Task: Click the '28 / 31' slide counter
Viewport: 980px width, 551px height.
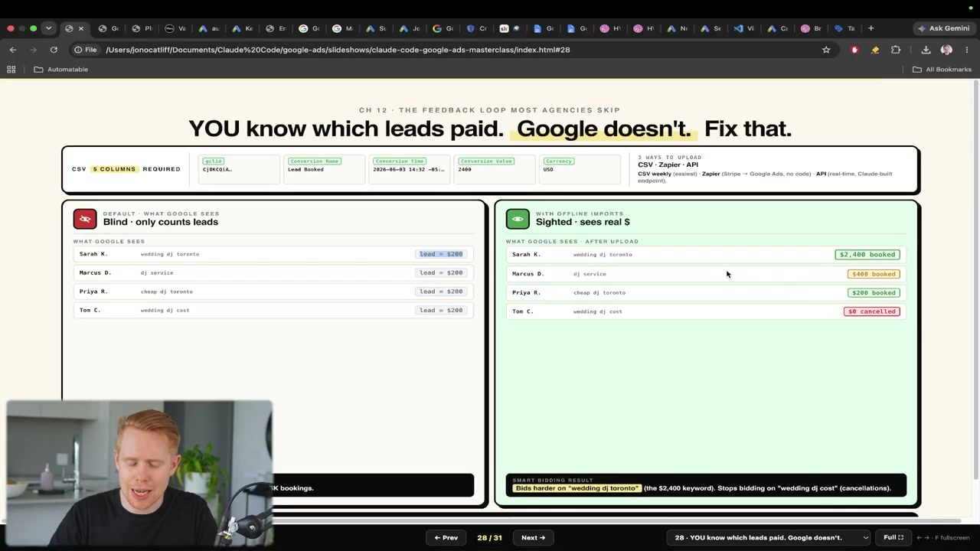Action: (x=489, y=537)
